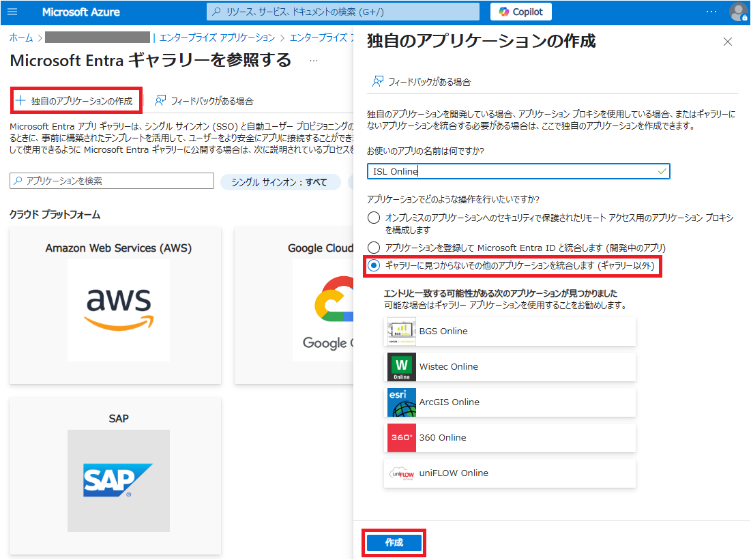This screenshot has width=751, height=560.
Task: Click the green checkmark in the name field
Action: [x=662, y=171]
